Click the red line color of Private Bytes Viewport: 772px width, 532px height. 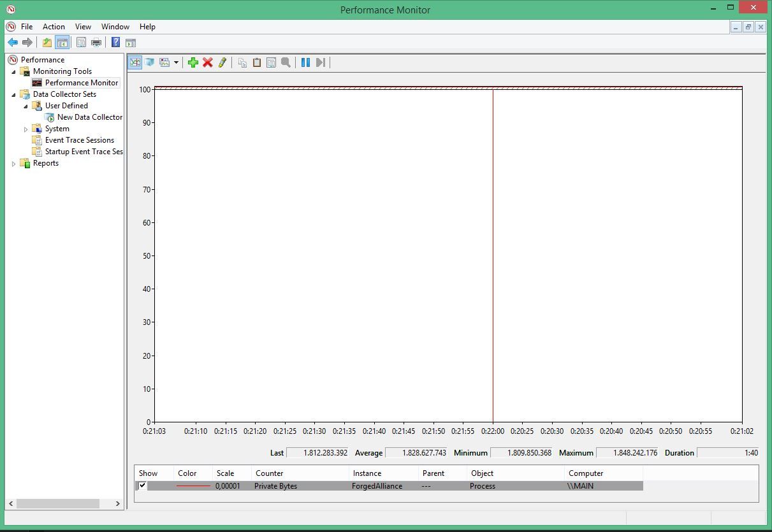click(x=193, y=486)
